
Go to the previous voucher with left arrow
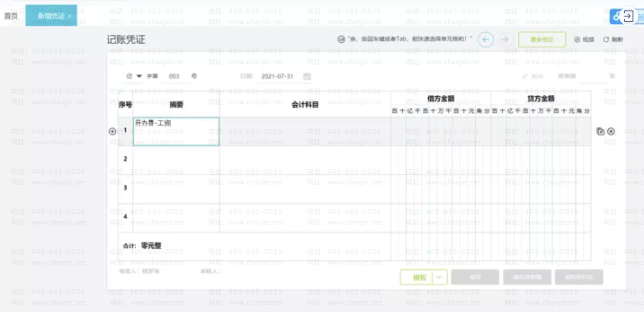[x=486, y=39]
